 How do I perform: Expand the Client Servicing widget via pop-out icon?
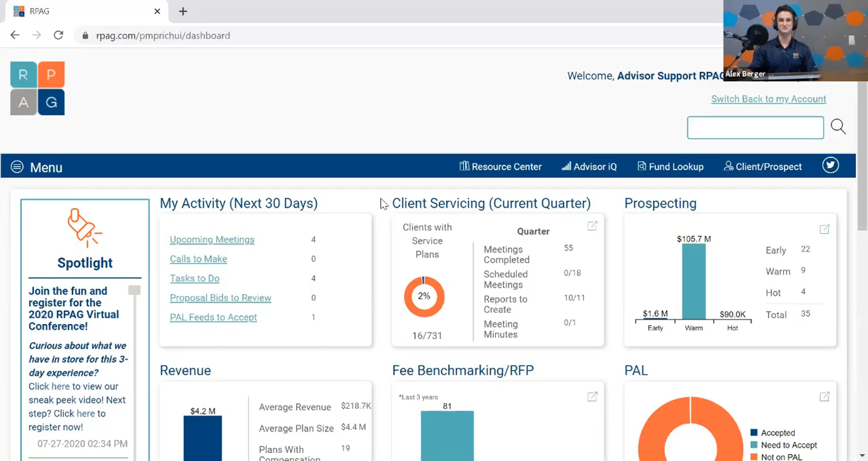592,226
